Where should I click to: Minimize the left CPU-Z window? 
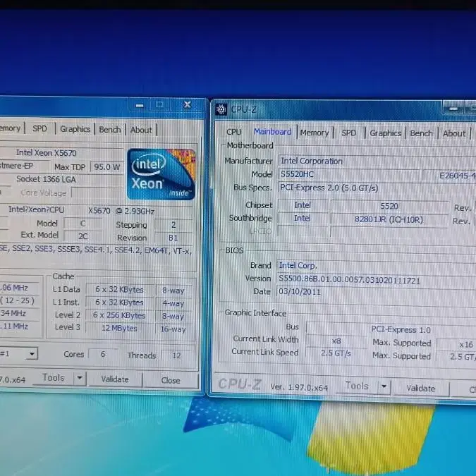click(x=140, y=106)
